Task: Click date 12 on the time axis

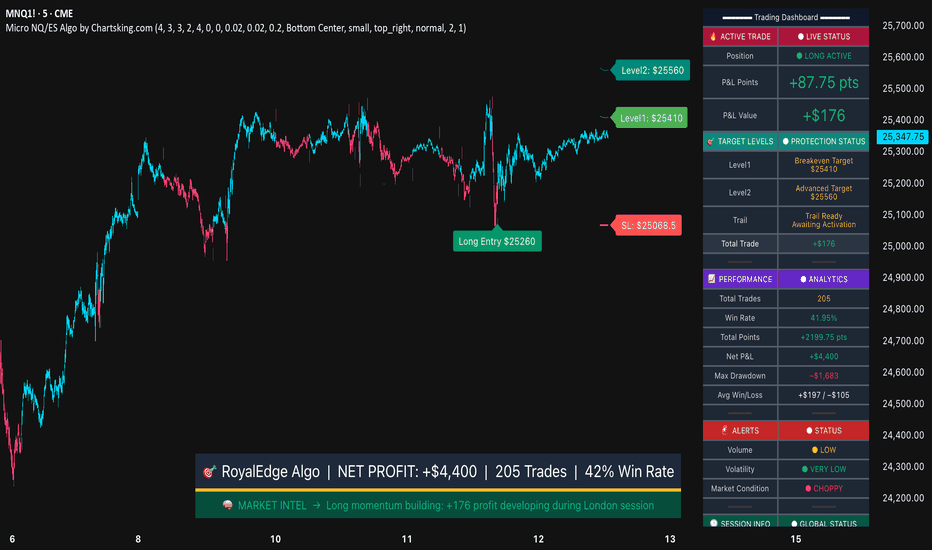Action: 538,539
